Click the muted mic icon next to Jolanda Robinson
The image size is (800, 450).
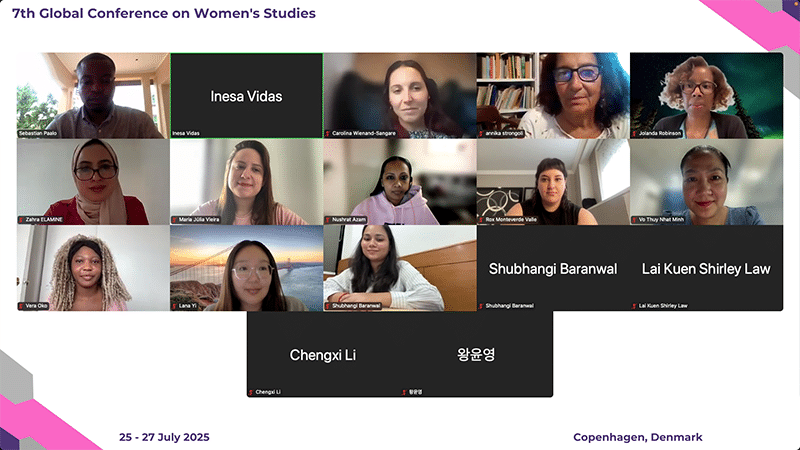[634, 134]
